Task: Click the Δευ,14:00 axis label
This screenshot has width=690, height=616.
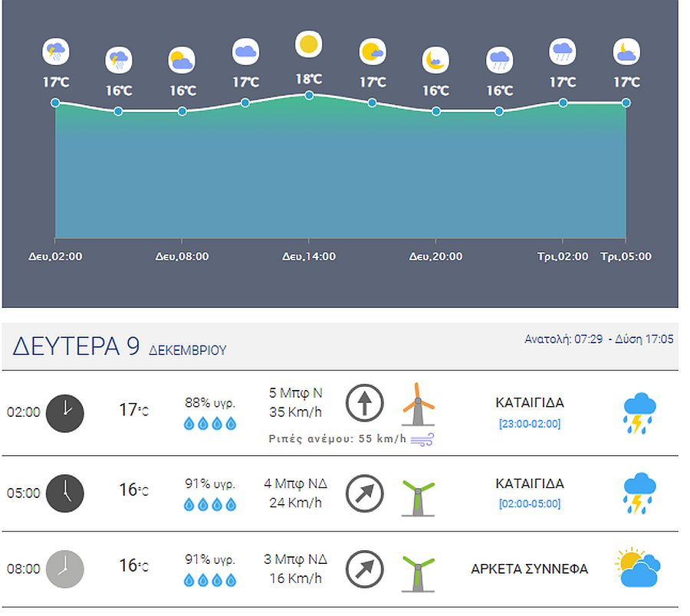Action: (x=308, y=257)
